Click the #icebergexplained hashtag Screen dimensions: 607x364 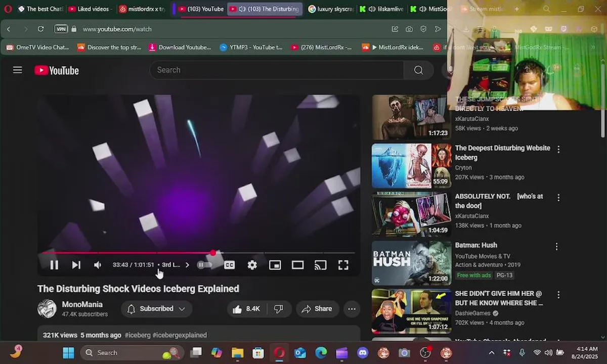[x=180, y=335]
